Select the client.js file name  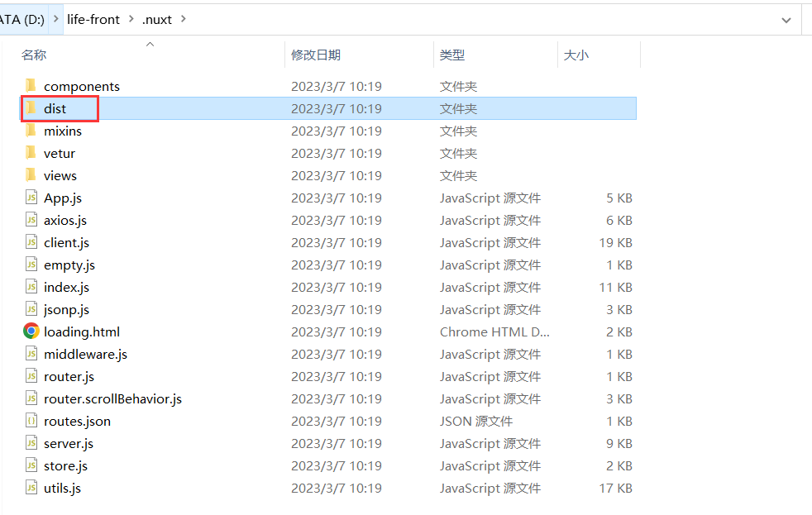tap(66, 243)
